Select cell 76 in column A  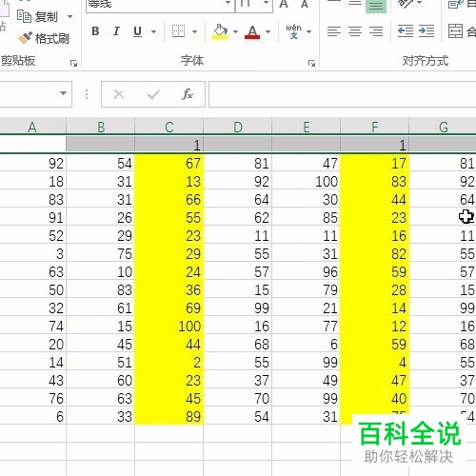32,399
